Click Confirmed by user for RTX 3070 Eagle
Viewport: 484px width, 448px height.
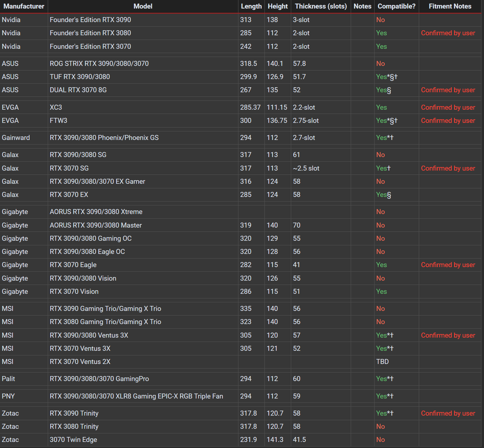point(448,265)
